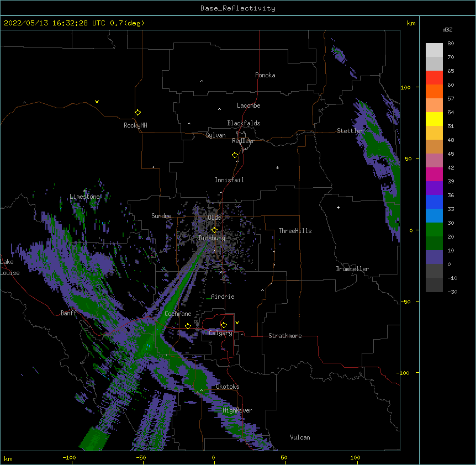Image resolution: width=476 pixels, height=465 pixels.
Task: Click the dBZ legend heading
Action: coord(447,29)
